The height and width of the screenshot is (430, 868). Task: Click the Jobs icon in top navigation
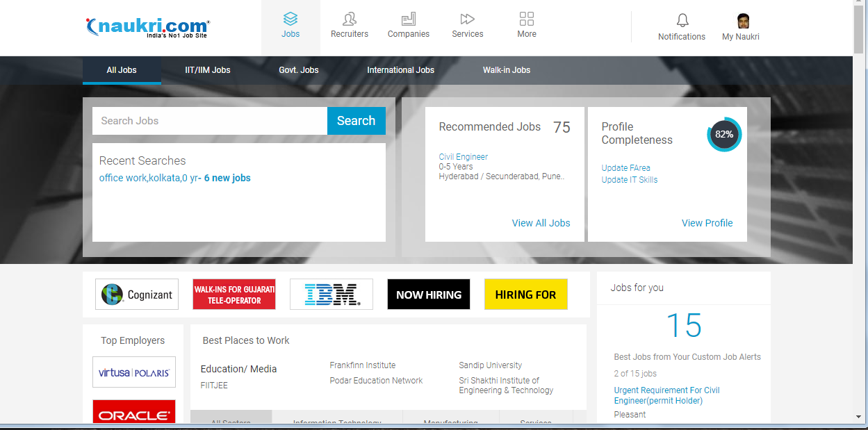pos(290,19)
